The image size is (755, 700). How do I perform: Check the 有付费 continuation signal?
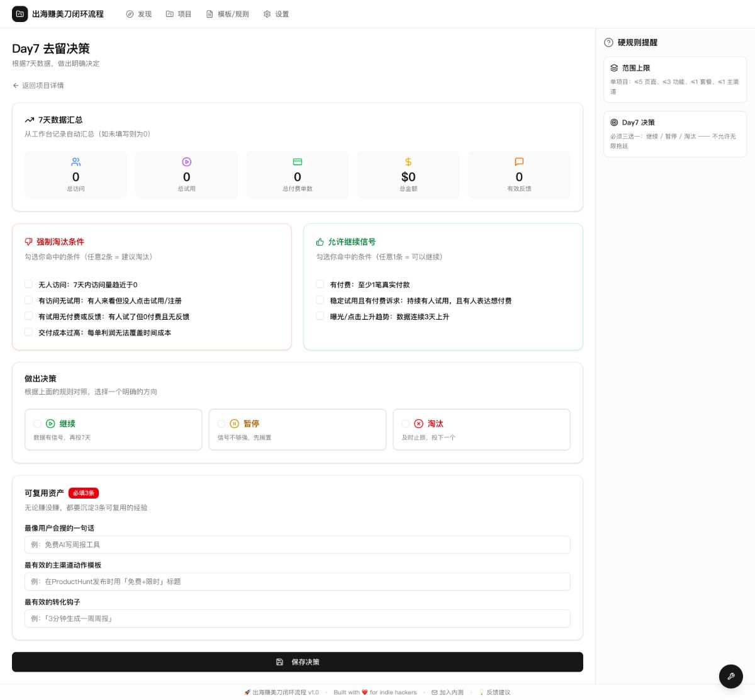320,284
